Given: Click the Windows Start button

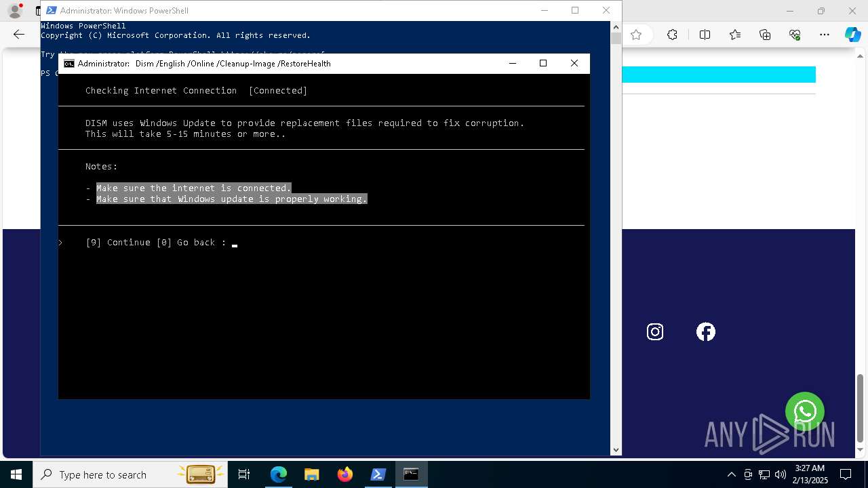Looking at the screenshot, I should click(x=16, y=474).
